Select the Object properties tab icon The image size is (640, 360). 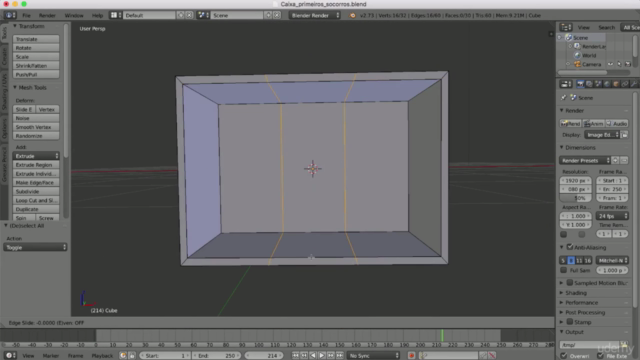[616, 84]
